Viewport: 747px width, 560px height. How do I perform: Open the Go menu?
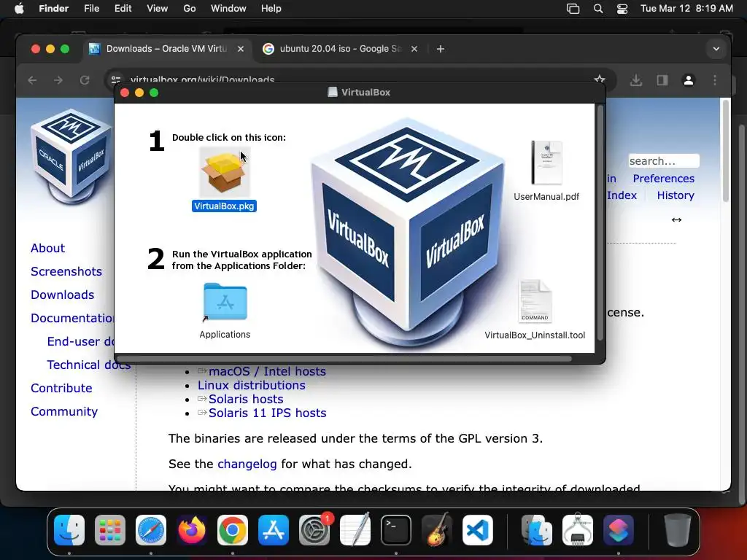click(190, 9)
